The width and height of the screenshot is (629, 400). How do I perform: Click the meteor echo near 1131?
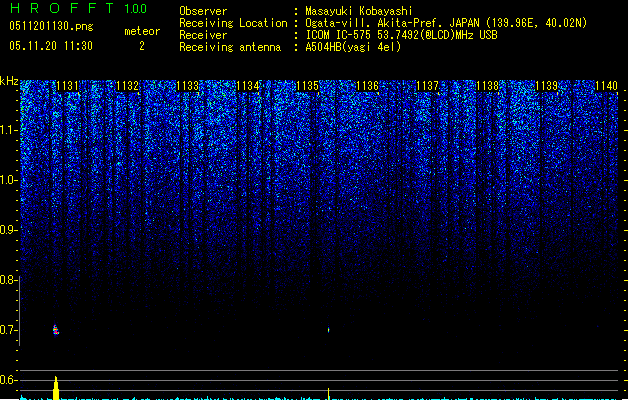(56, 330)
